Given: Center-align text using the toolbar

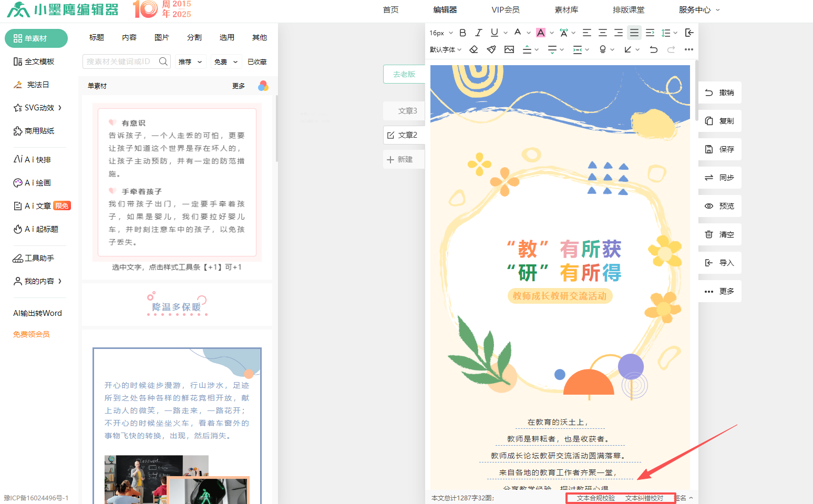Looking at the screenshot, I should point(603,33).
